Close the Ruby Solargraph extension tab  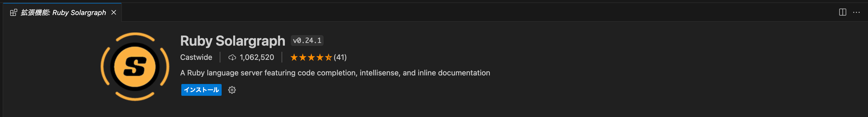coord(114,12)
